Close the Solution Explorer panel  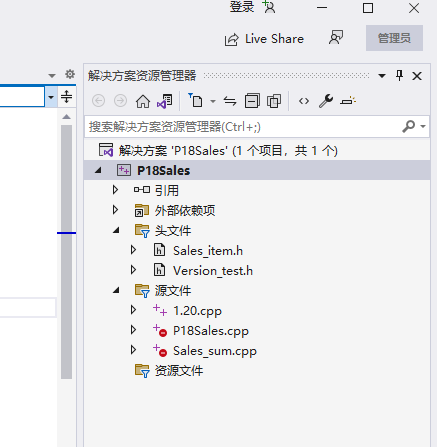[x=417, y=76]
